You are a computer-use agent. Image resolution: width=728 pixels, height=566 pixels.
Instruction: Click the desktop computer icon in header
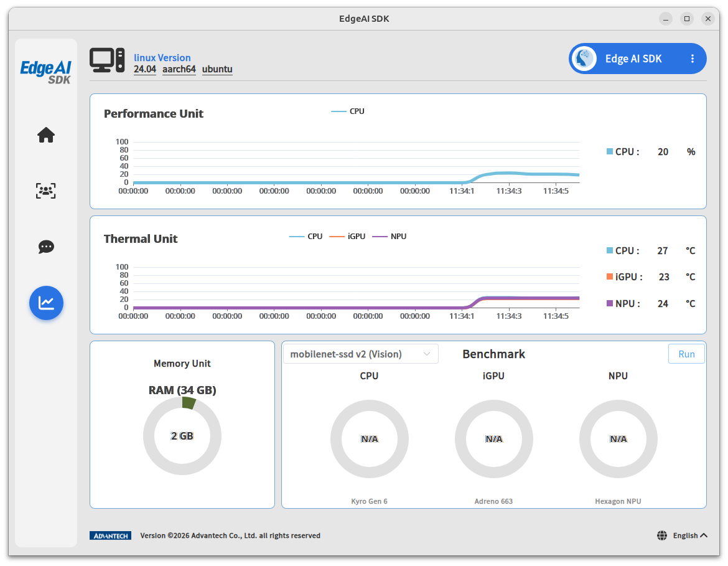point(107,60)
